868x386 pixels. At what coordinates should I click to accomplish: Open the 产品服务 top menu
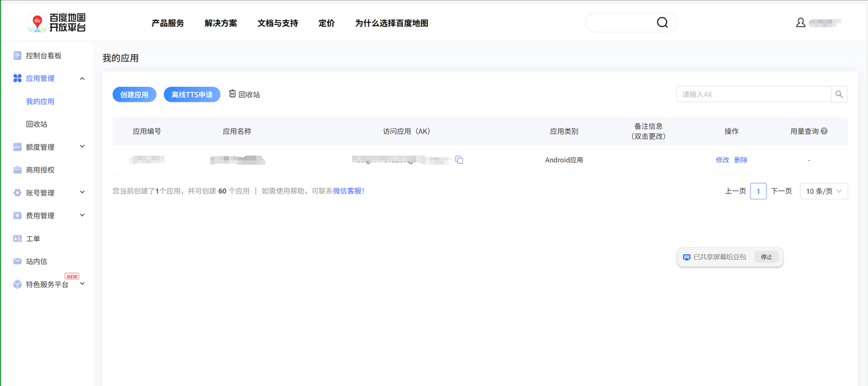click(x=167, y=23)
